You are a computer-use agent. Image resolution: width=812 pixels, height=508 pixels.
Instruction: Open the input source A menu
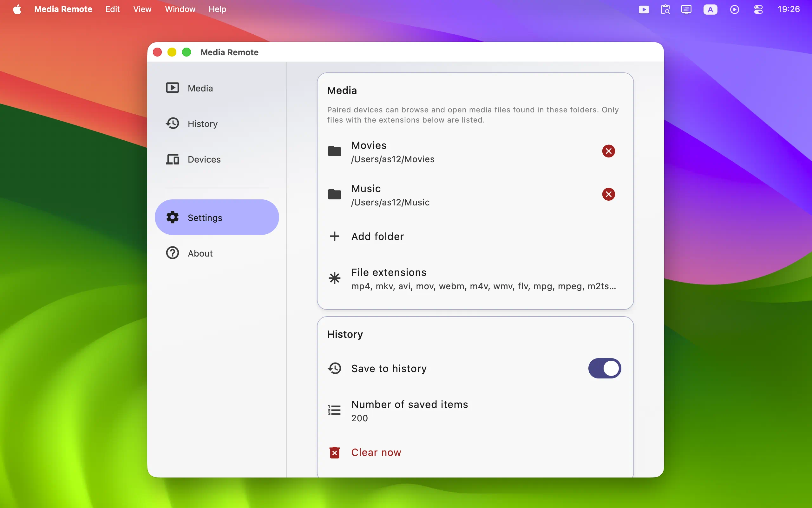tap(710, 10)
